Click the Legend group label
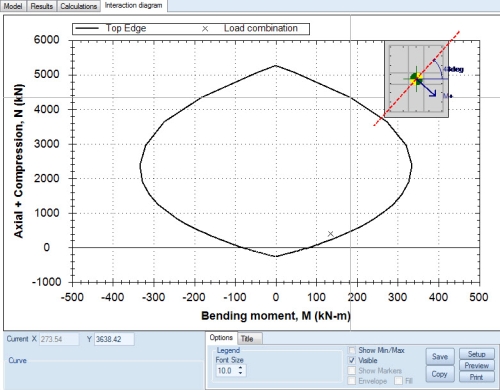Viewport: 500px width, 390px height. pos(228,350)
